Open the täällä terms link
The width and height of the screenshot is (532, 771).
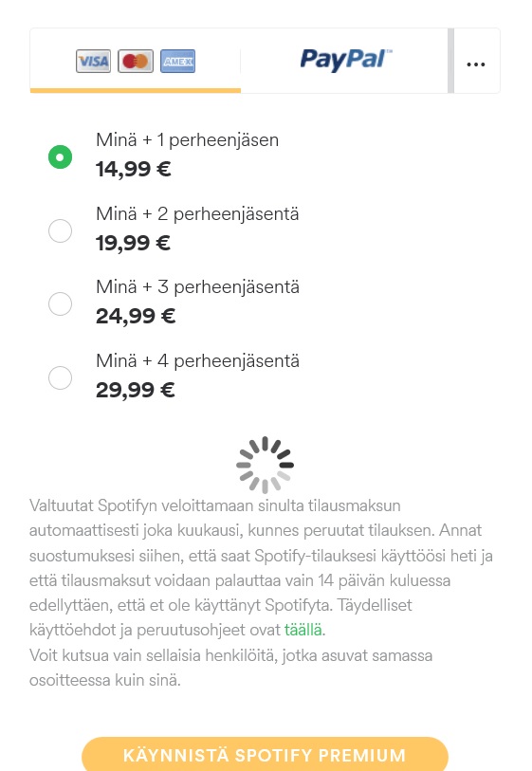tap(303, 630)
